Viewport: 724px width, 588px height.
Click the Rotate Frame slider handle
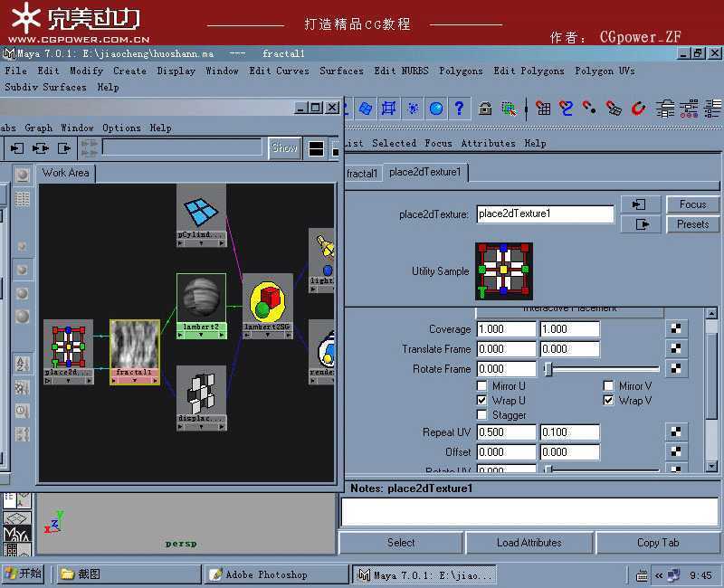[548, 368]
